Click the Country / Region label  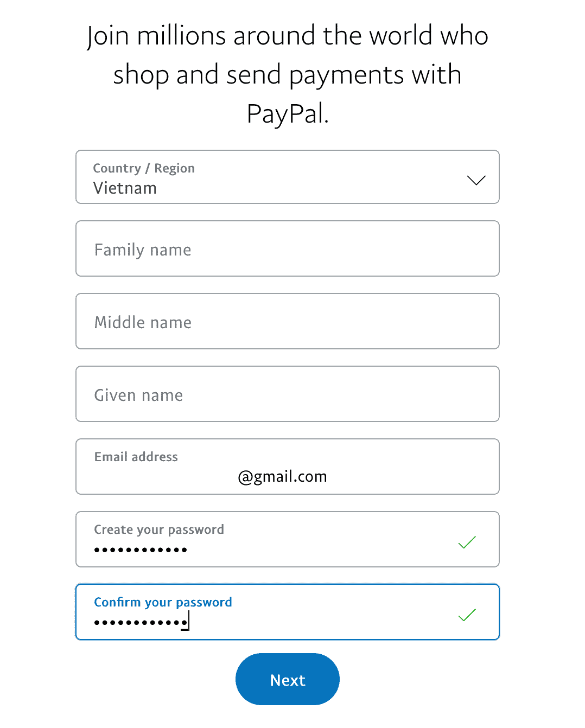point(143,168)
